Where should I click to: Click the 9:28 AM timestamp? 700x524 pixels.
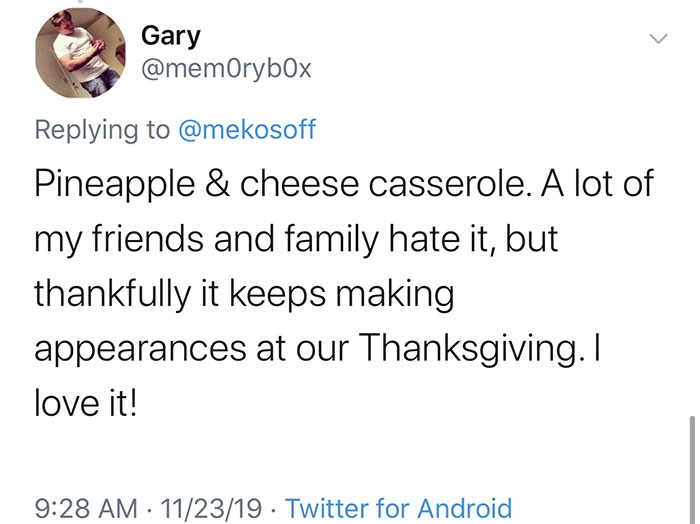pyautogui.click(x=86, y=508)
